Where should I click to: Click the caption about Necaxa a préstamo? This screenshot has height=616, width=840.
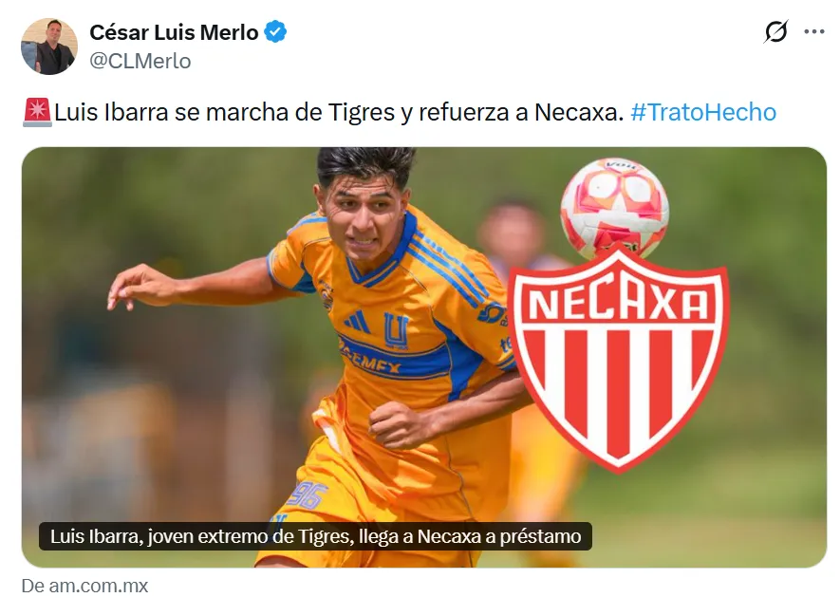[x=315, y=536]
